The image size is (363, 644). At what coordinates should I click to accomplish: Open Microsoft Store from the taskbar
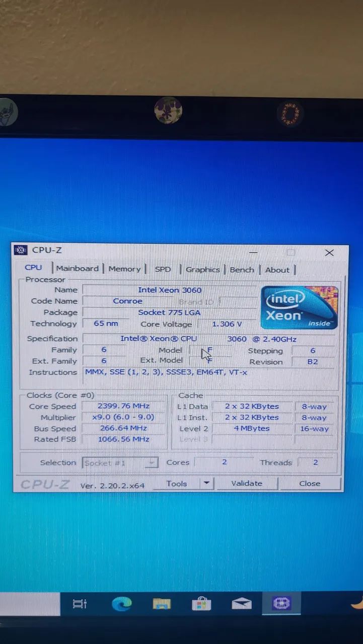pos(201,603)
